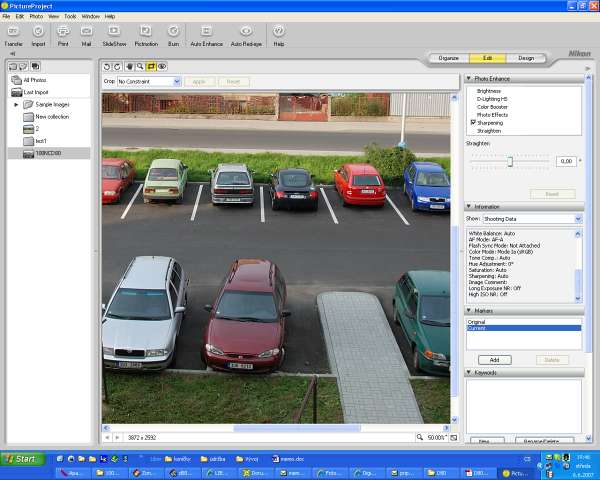Click the Add marker button
The image size is (600, 480).
tap(494, 359)
